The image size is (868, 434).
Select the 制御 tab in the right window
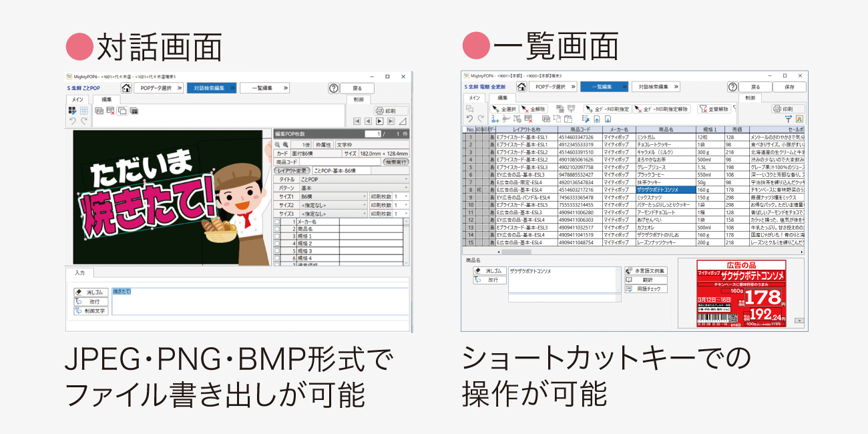(750, 97)
